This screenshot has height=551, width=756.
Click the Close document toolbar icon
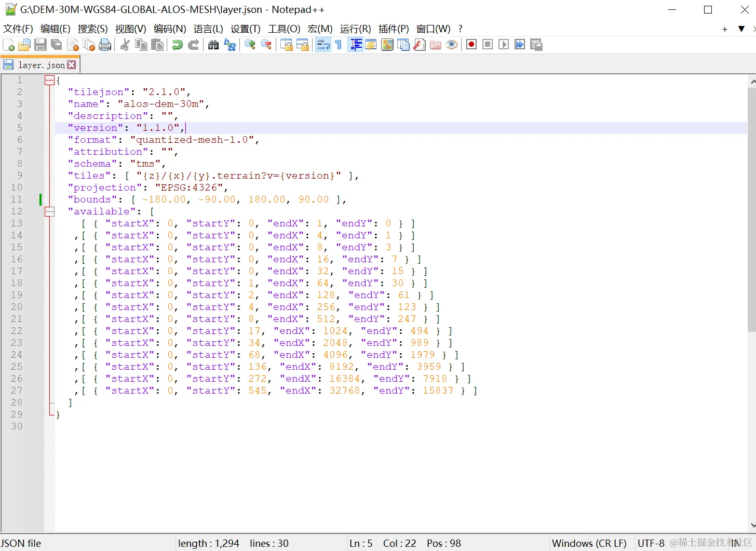point(73,45)
